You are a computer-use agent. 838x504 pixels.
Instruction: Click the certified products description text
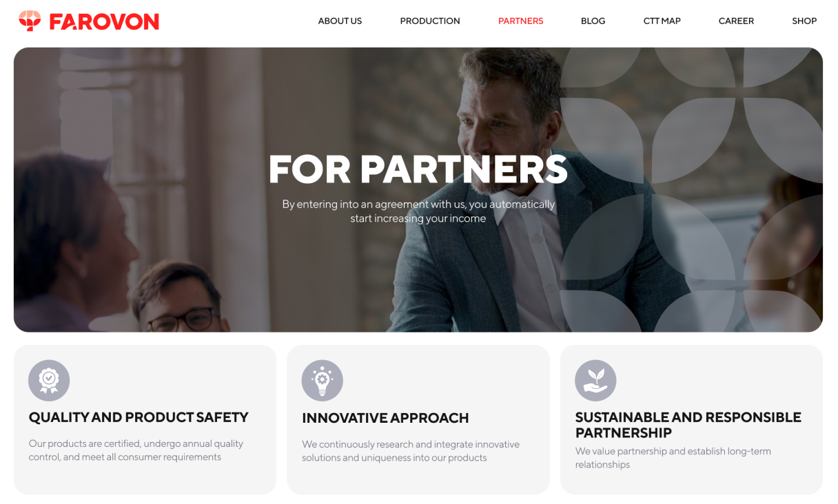click(136, 450)
